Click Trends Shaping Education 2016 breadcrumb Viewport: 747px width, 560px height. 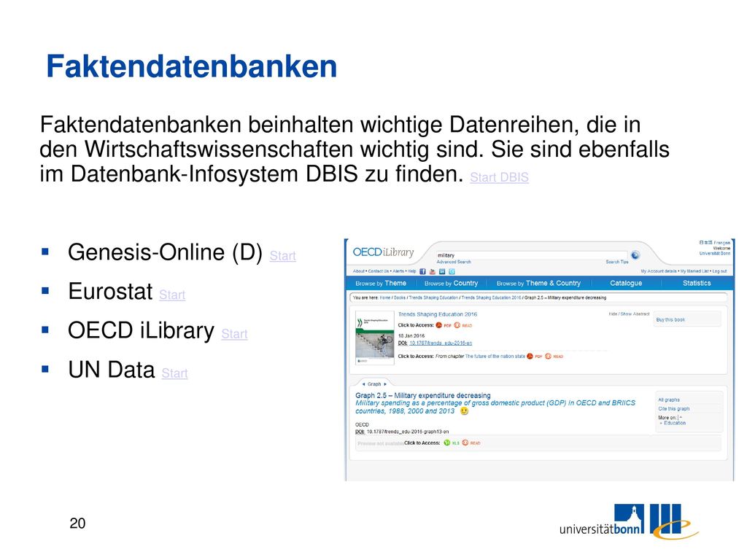click(x=491, y=297)
